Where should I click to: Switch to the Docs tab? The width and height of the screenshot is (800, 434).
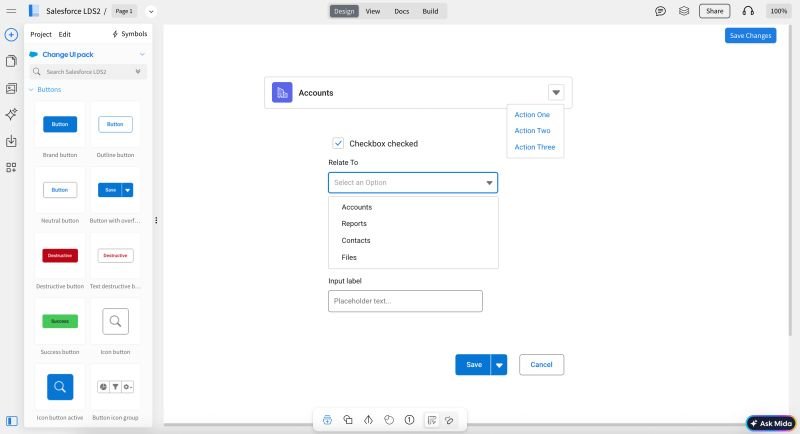coord(402,11)
